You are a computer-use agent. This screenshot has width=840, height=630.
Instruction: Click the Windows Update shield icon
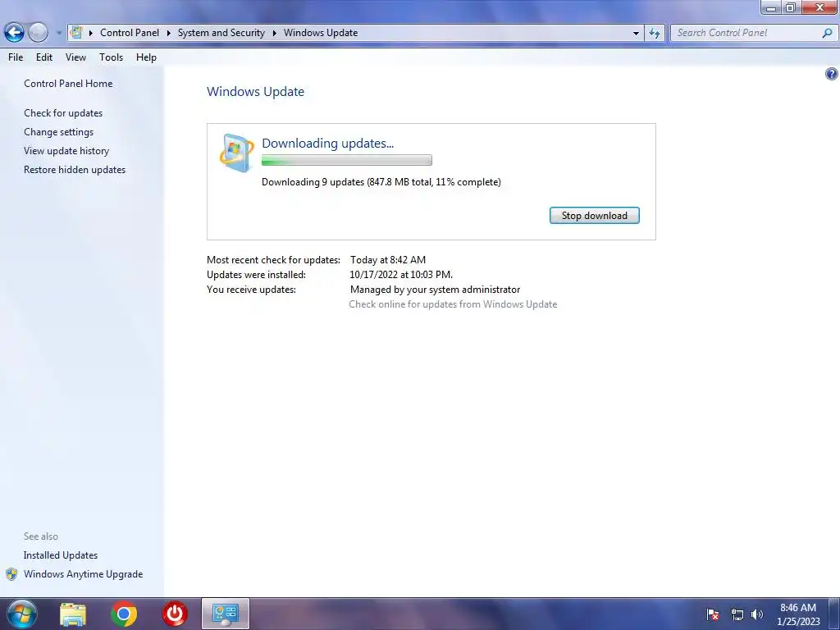click(x=236, y=153)
